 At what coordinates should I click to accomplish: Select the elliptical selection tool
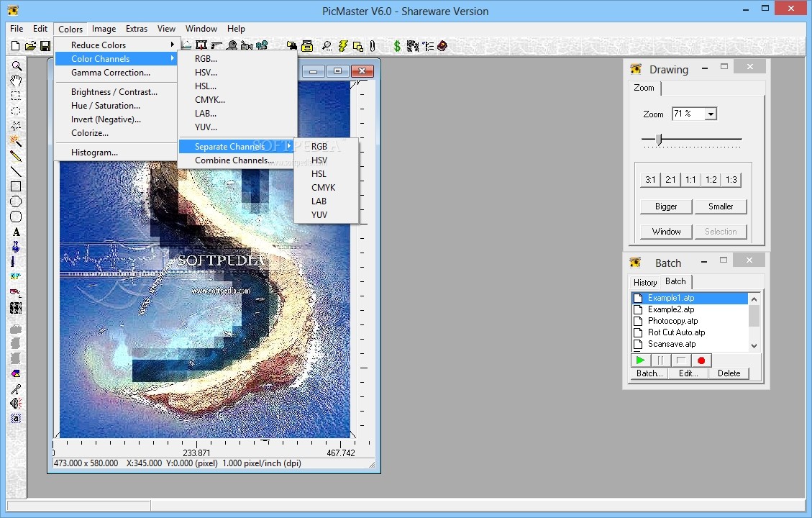pyautogui.click(x=16, y=111)
